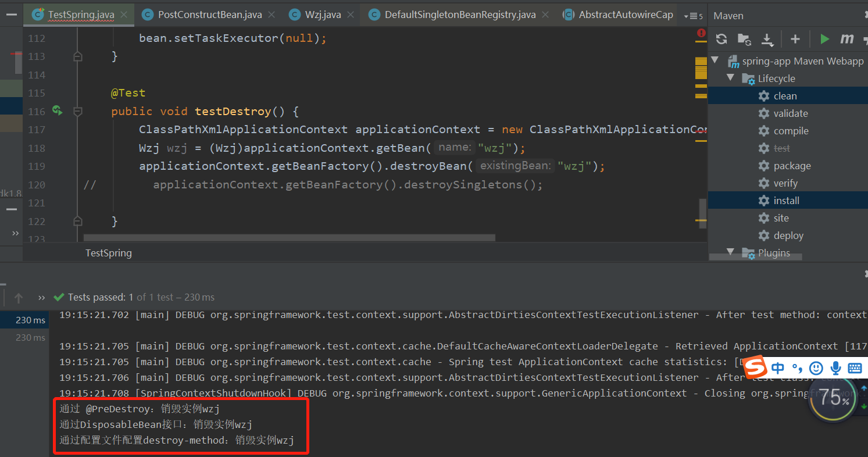The image size is (868, 457).
Task: Select highlighted 230 ms test result row
Action: [x=24, y=320]
